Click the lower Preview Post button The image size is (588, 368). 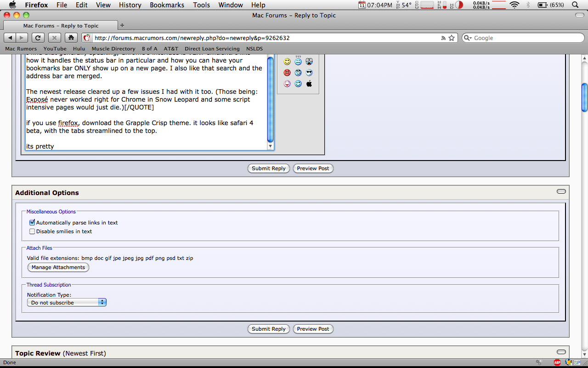pos(313,329)
